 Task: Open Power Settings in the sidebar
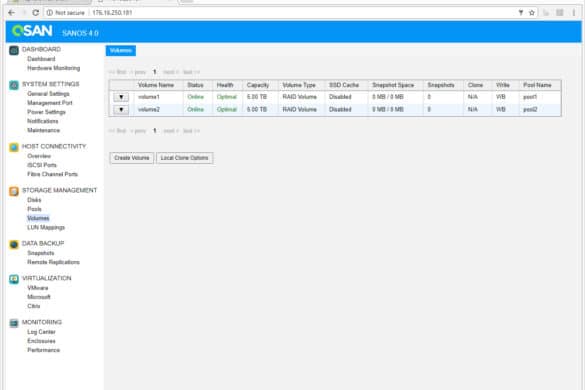tap(46, 112)
